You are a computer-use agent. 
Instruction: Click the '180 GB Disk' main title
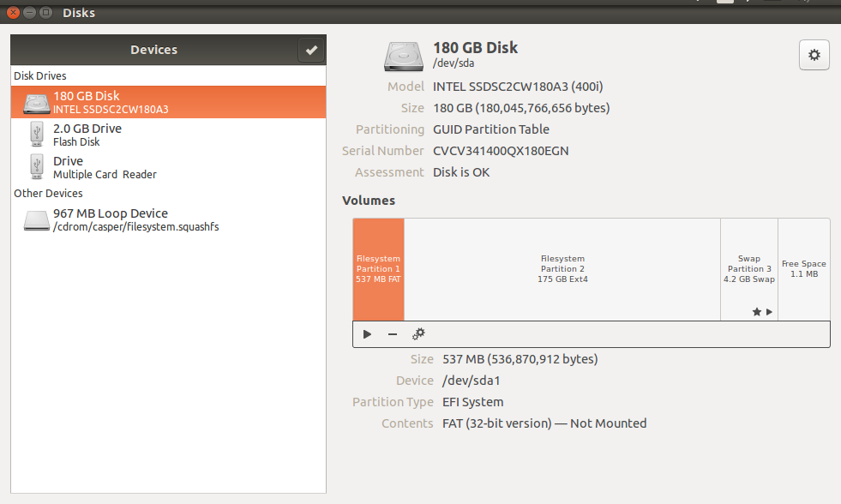tap(475, 48)
